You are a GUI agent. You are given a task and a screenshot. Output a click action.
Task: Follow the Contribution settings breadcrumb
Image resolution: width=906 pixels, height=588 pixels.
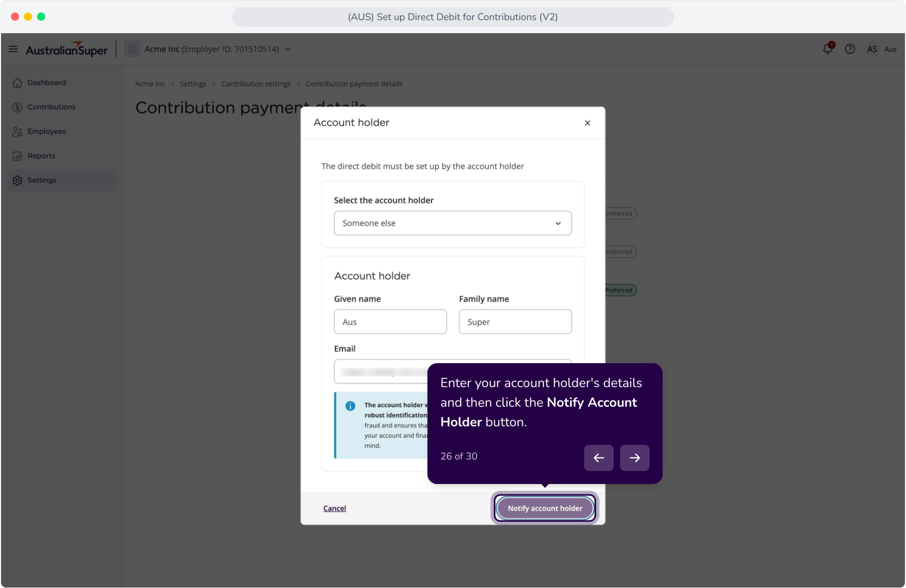[256, 84]
